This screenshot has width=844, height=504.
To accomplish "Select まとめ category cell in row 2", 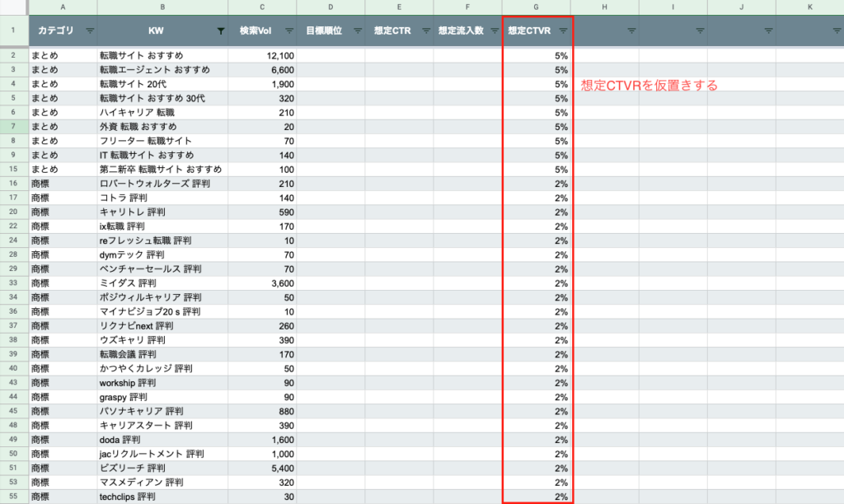I will coord(63,55).
